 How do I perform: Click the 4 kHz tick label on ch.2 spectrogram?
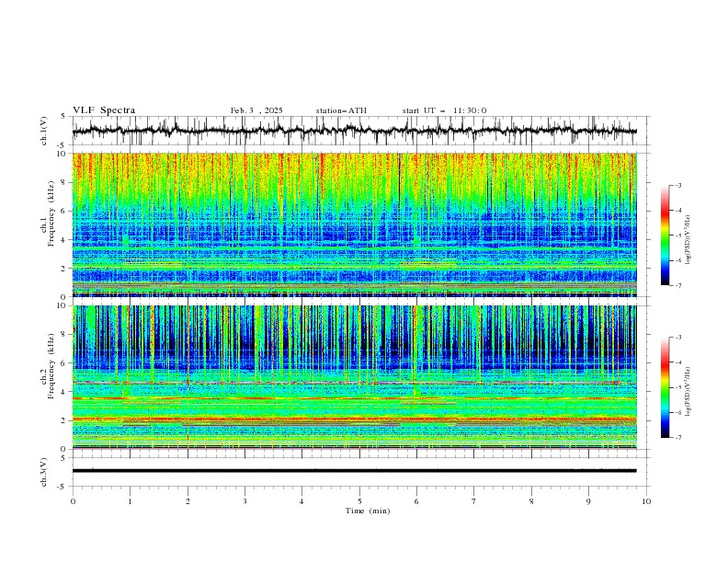[65, 392]
